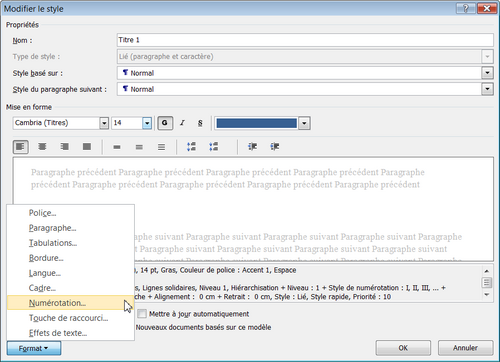Edit the Nom field containing Titre 1
500x362 pixels.
[305, 40]
